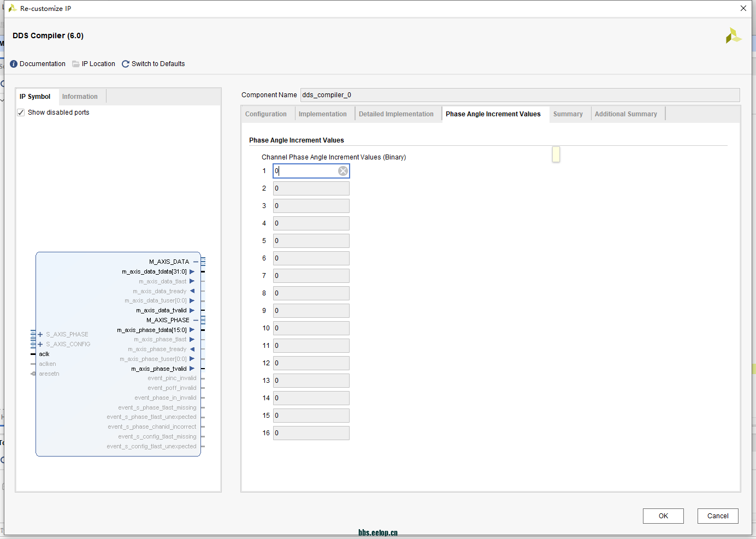Click channel 12 phase increment field
The width and height of the screenshot is (756, 539).
click(x=311, y=363)
